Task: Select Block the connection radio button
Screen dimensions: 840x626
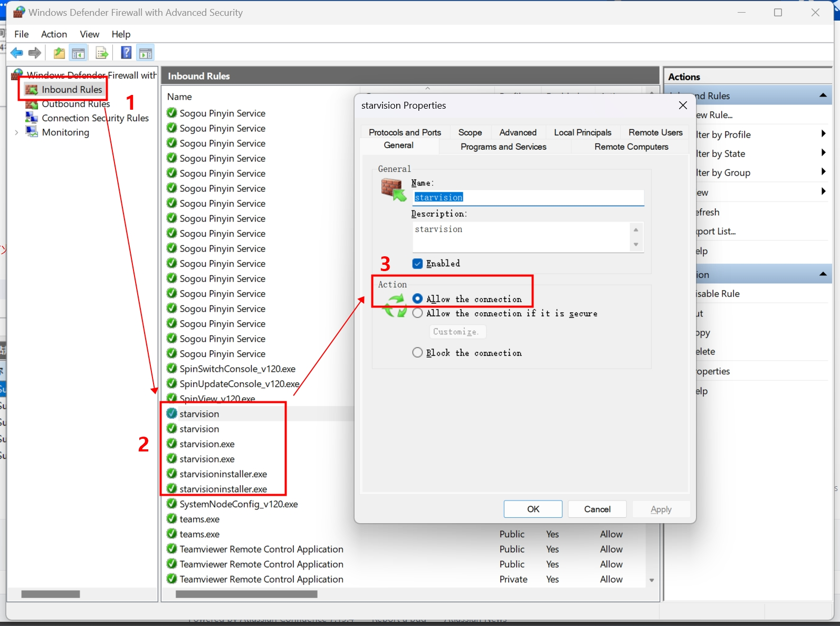Action: pyautogui.click(x=417, y=352)
